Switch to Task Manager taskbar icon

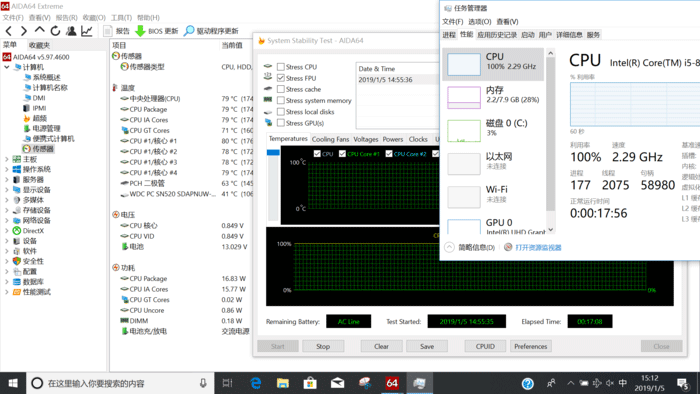(x=419, y=383)
